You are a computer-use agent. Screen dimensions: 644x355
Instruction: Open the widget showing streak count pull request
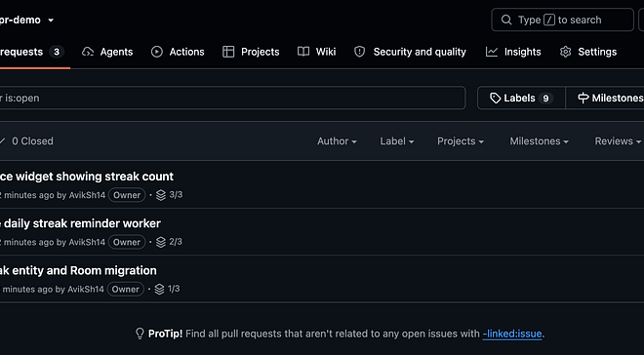point(87,177)
